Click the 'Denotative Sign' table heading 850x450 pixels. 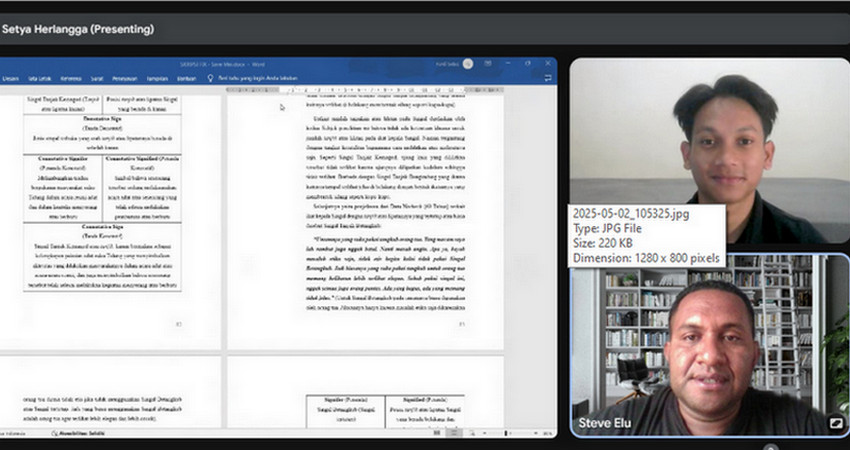[102, 118]
